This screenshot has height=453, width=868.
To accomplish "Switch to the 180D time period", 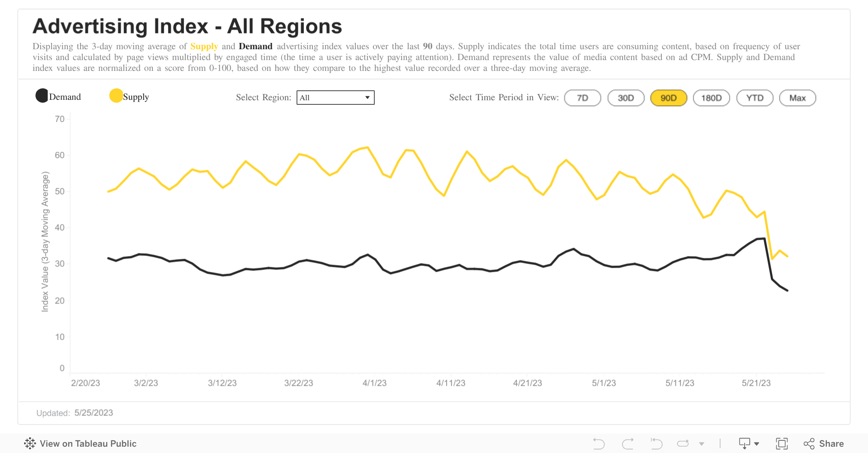I will click(x=711, y=98).
